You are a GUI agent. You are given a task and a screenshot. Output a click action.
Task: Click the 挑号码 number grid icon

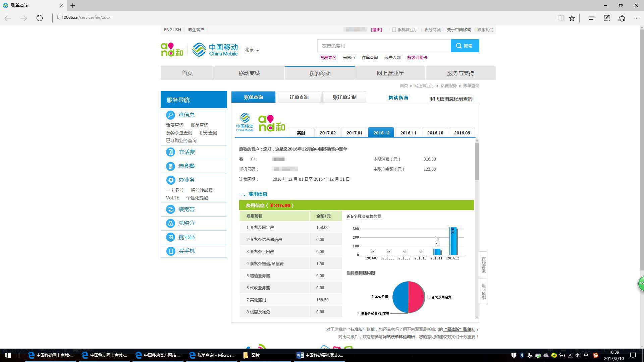pyautogui.click(x=170, y=237)
